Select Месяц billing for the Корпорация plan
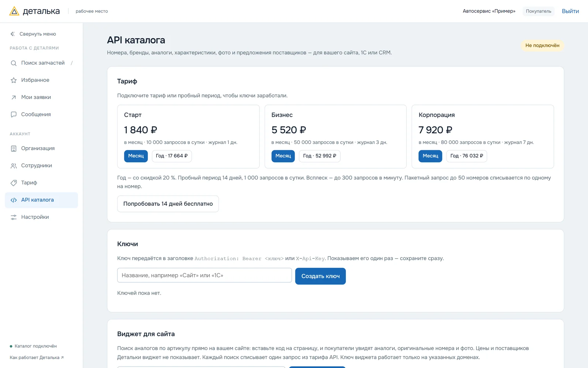588x368 pixels. (430, 156)
